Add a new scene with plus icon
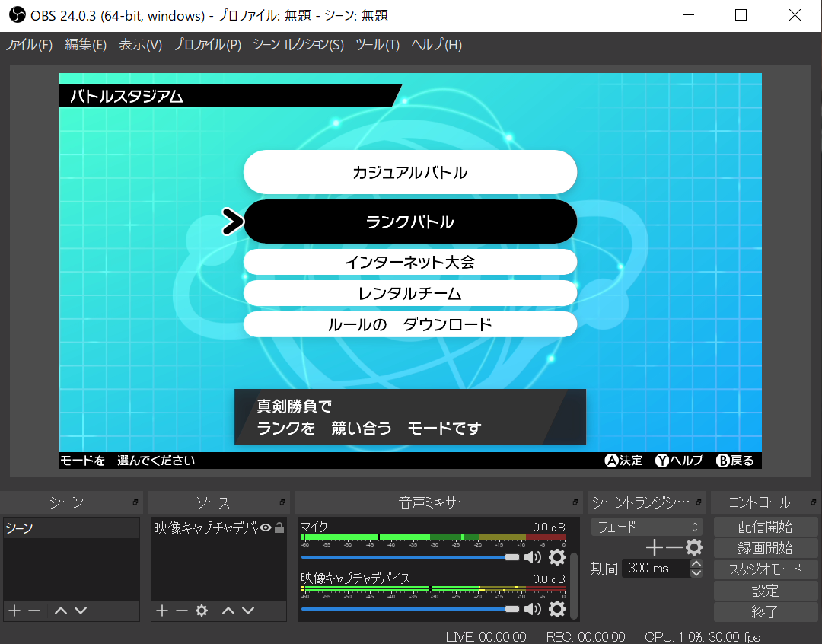 point(14,611)
